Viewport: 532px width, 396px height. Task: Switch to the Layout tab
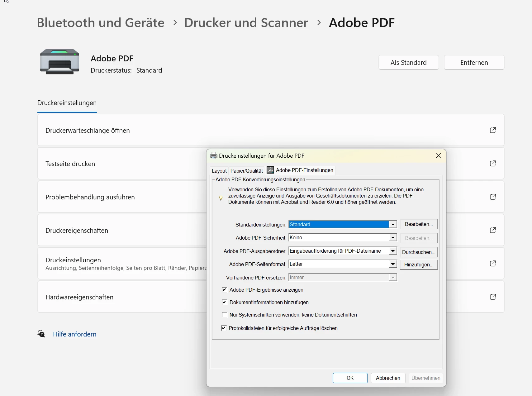pyautogui.click(x=219, y=171)
